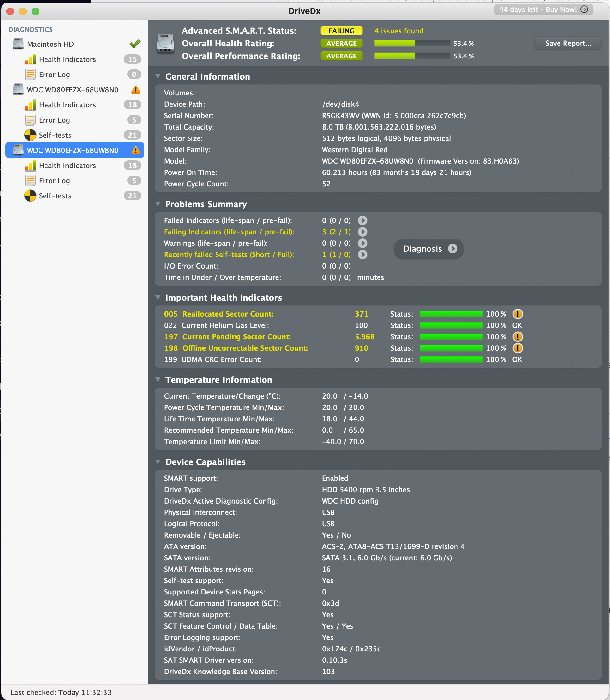Click the Overall Health Rating progress bar
This screenshot has width=610, height=700.
pyautogui.click(x=412, y=43)
